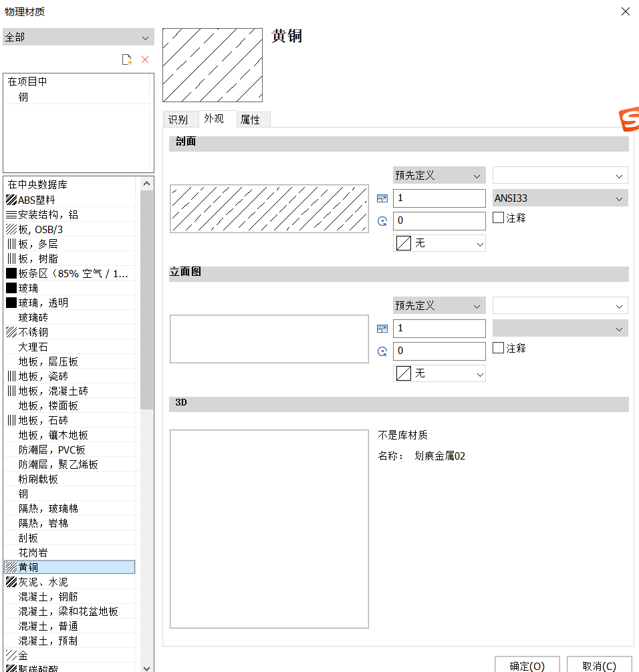
Task: Click the scale icon in 立面图 section
Action: (382, 329)
